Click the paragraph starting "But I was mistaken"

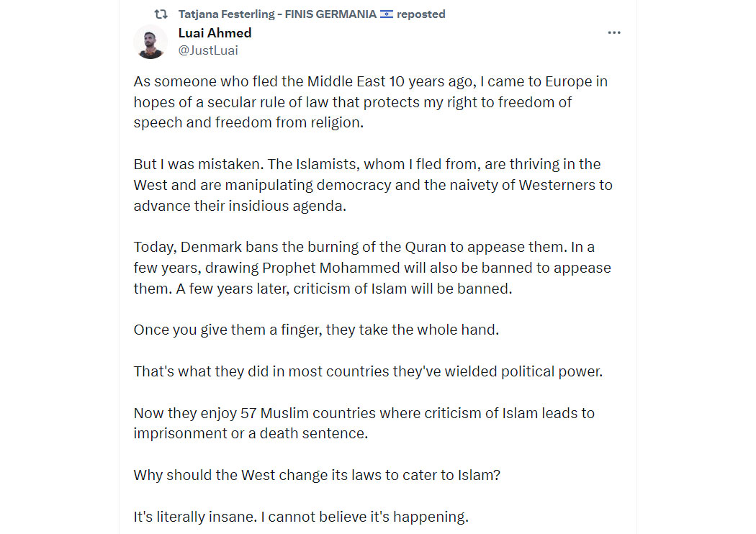click(x=373, y=184)
